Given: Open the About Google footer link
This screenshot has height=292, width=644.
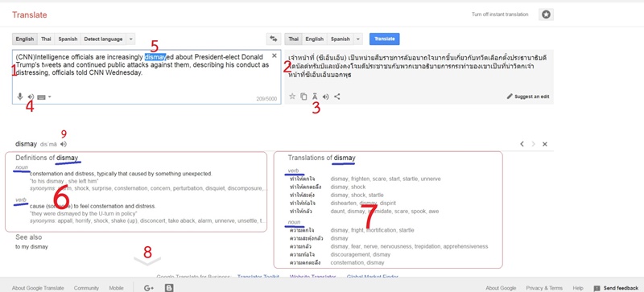Looking at the screenshot, I should pyautogui.click(x=501, y=288).
